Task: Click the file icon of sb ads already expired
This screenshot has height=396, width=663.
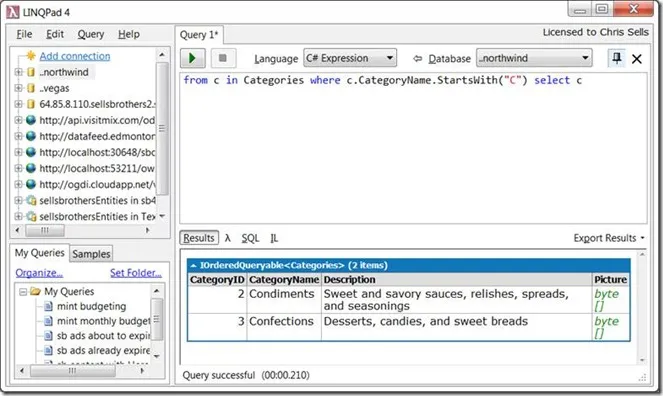Action: tap(49, 350)
